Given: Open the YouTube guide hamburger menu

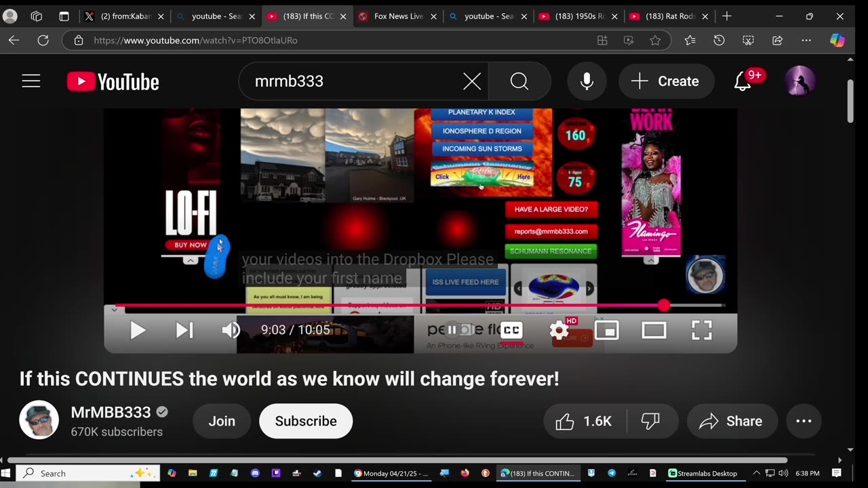Looking at the screenshot, I should [x=31, y=81].
